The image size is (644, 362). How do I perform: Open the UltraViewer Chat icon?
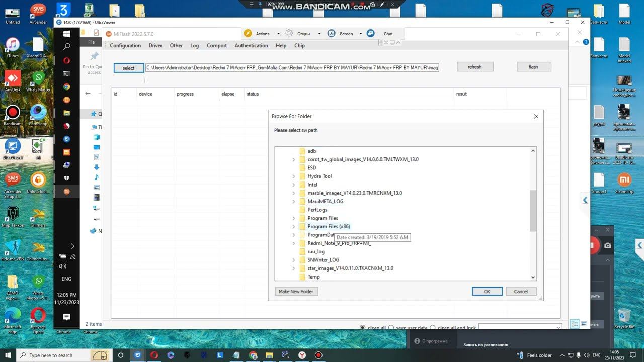point(371,34)
